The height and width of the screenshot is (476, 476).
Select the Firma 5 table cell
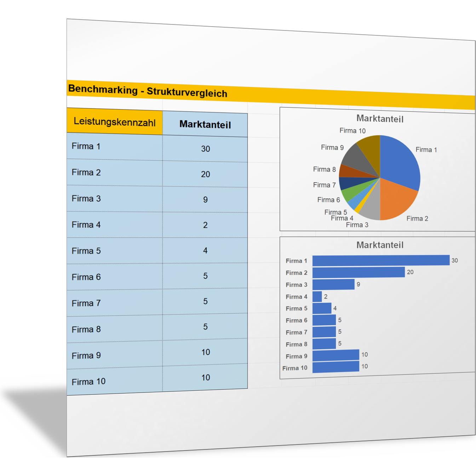click(86, 251)
